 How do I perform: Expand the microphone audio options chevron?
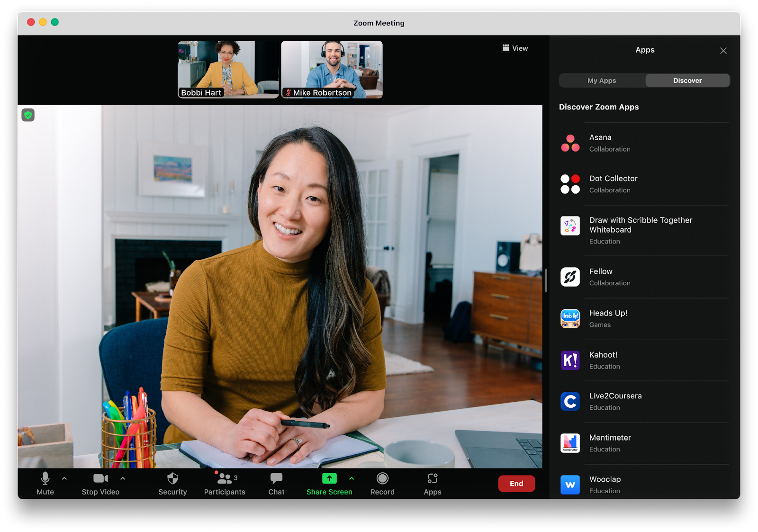point(64,478)
